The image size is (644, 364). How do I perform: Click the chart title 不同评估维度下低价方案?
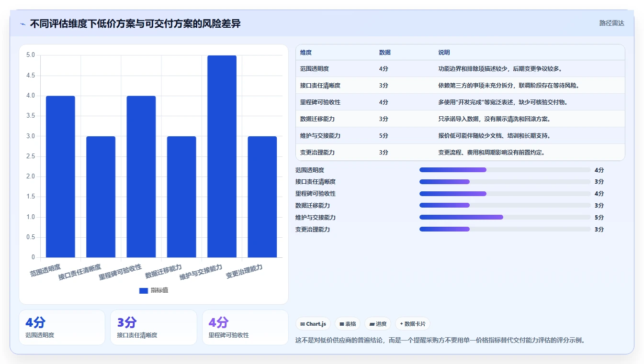coord(136,24)
